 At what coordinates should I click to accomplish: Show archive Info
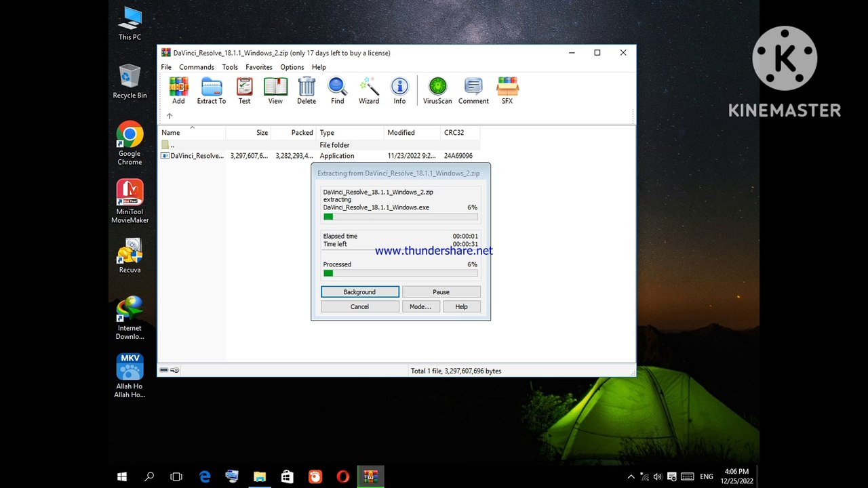tap(399, 91)
